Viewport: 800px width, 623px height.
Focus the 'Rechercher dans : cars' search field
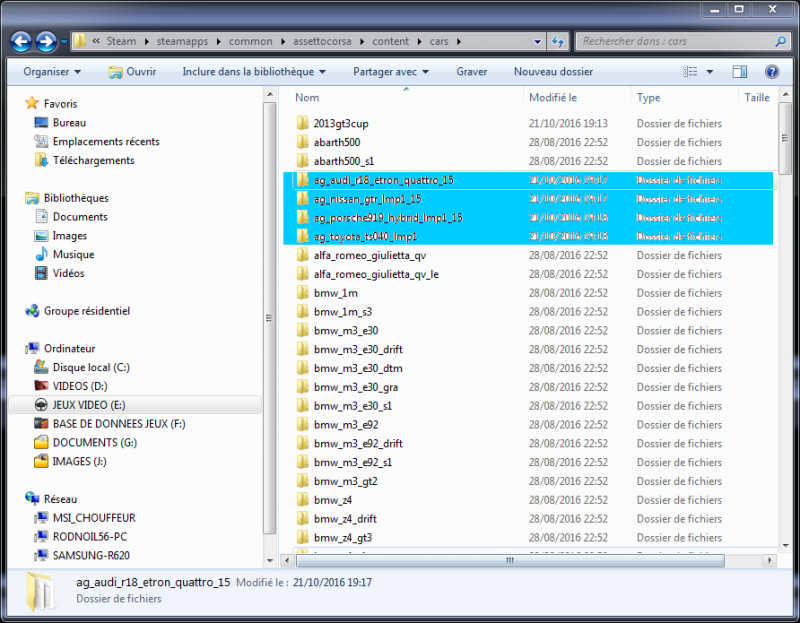(x=683, y=41)
